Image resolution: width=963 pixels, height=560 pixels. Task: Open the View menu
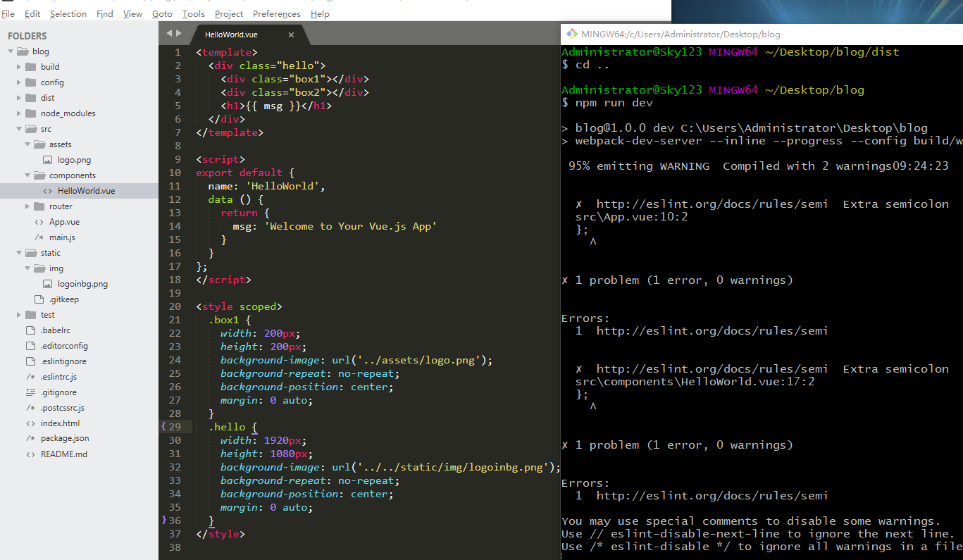(x=132, y=13)
